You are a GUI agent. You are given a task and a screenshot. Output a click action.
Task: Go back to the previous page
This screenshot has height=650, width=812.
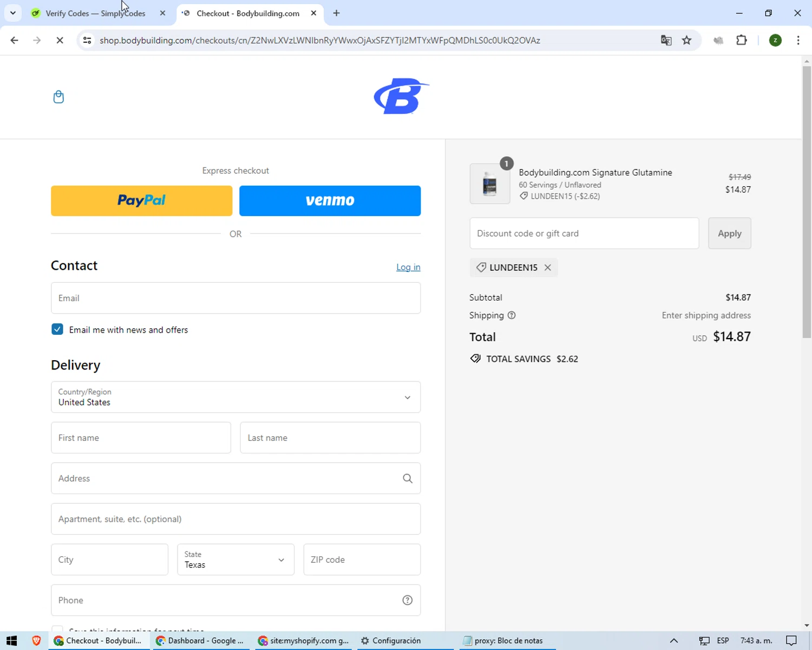pos(15,40)
